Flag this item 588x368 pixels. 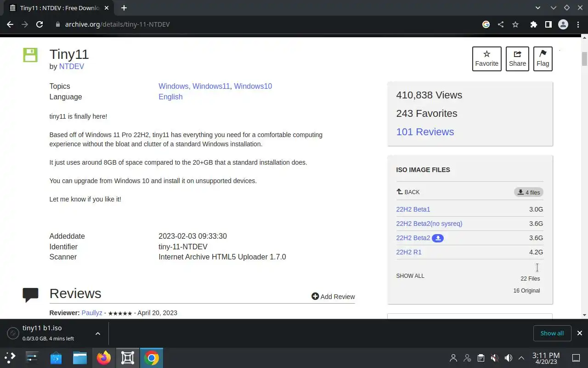point(543,59)
